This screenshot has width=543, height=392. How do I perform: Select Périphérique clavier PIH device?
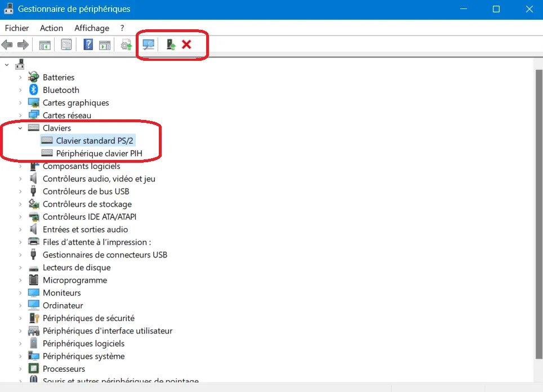coord(99,153)
